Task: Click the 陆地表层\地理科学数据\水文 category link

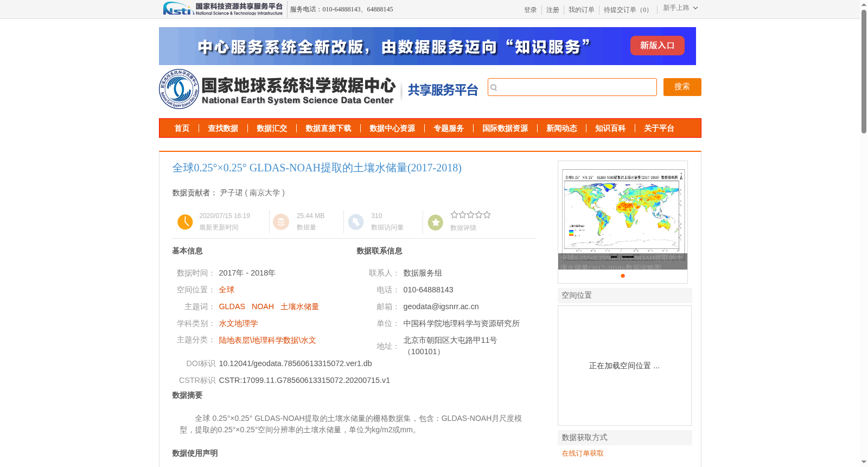Action: pos(267,340)
